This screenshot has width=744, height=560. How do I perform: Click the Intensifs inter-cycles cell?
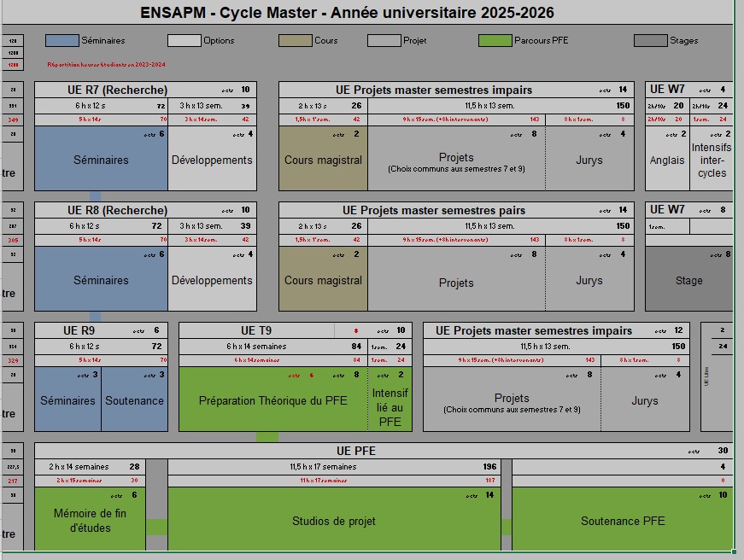pyautogui.click(x=711, y=160)
